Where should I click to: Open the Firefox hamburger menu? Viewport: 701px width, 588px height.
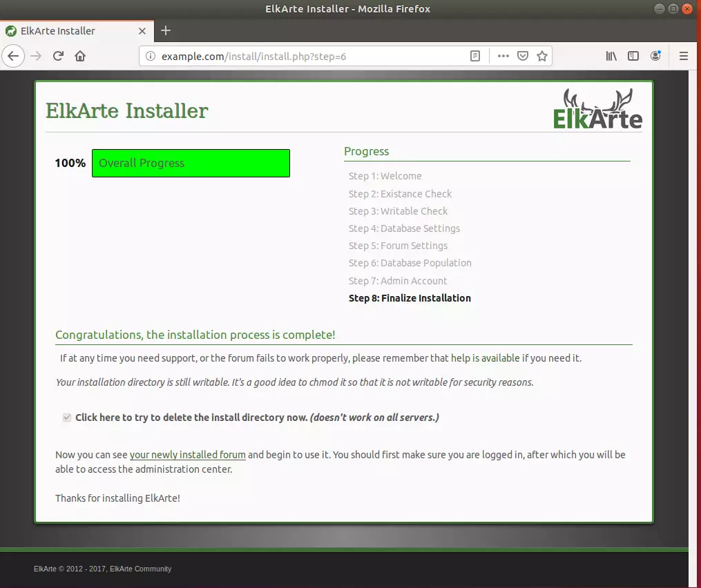pyautogui.click(x=684, y=57)
